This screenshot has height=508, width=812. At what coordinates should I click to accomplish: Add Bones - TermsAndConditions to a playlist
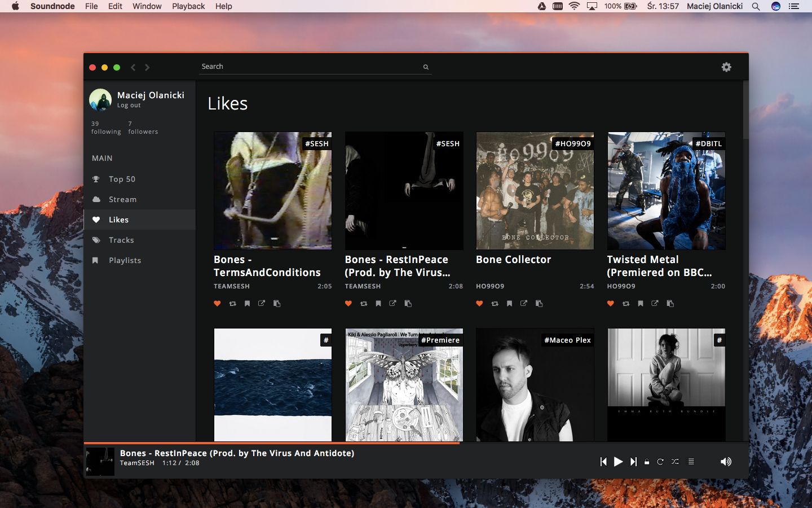click(x=247, y=304)
